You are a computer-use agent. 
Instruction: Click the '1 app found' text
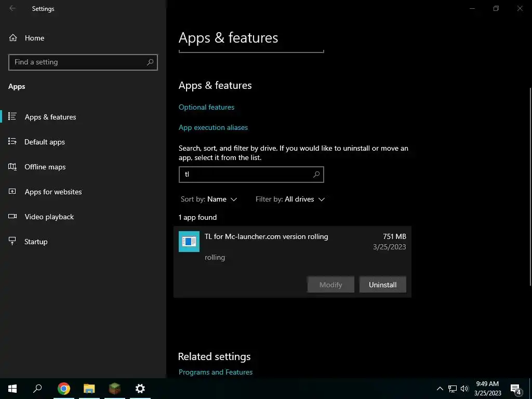[197, 218]
